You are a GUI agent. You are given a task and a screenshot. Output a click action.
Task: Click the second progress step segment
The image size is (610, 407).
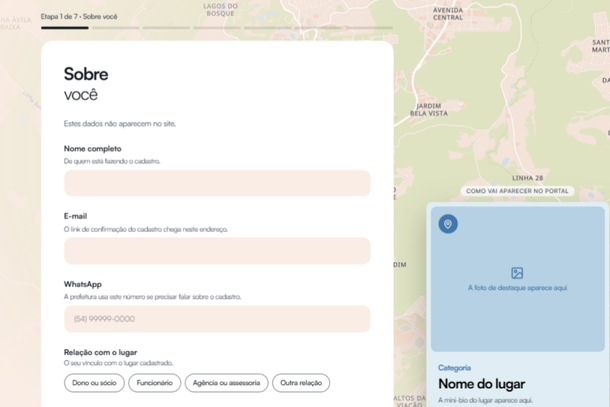116,28
